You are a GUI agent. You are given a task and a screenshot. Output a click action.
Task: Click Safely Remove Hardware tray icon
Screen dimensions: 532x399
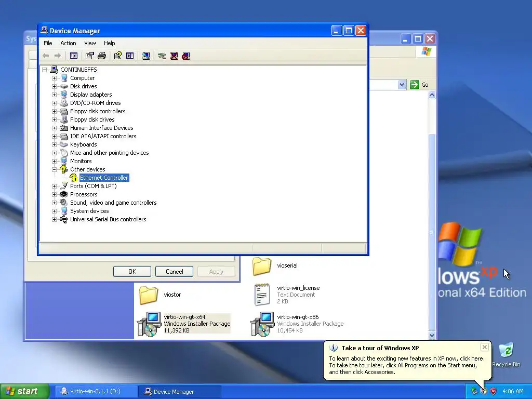pyautogui.click(x=474, y=391)
